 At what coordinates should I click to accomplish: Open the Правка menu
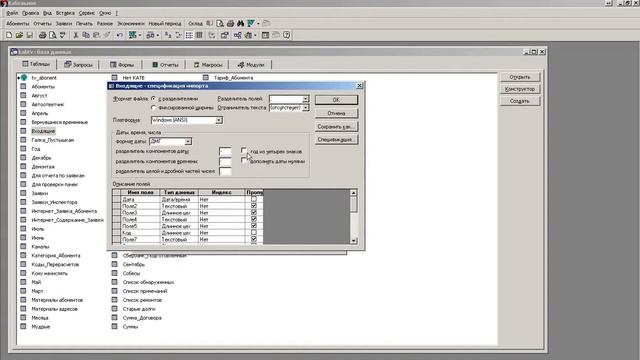point(31,13)
